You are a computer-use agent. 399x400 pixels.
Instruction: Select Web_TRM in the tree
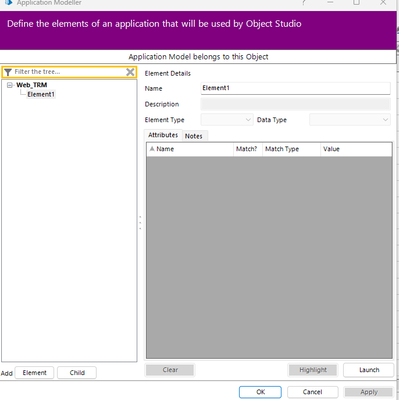[x=32, y=85]
